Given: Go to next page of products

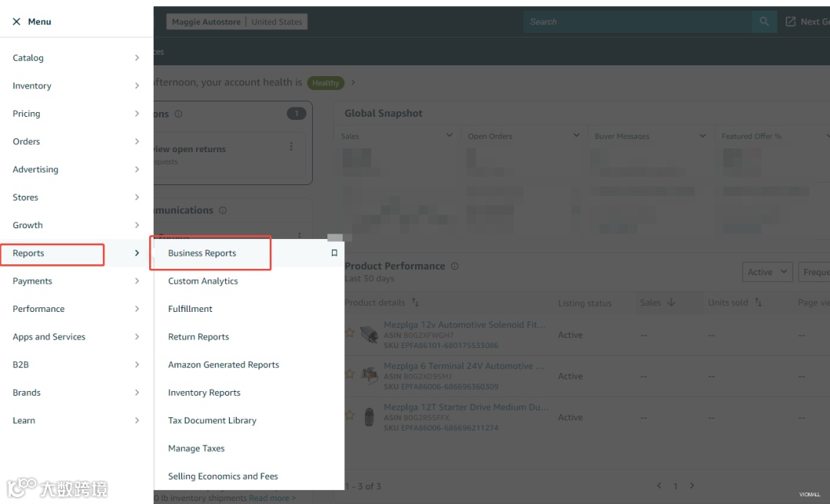Looking at the screenshot, I should (692, 486).
